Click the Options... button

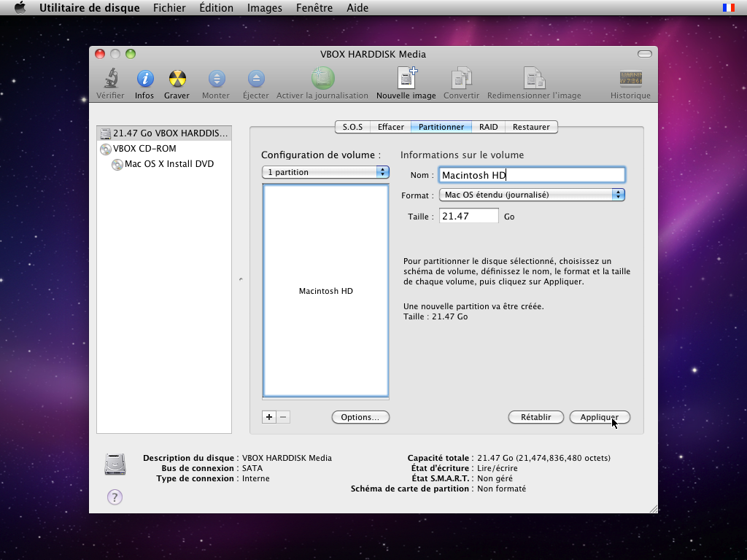pos(360,417)
